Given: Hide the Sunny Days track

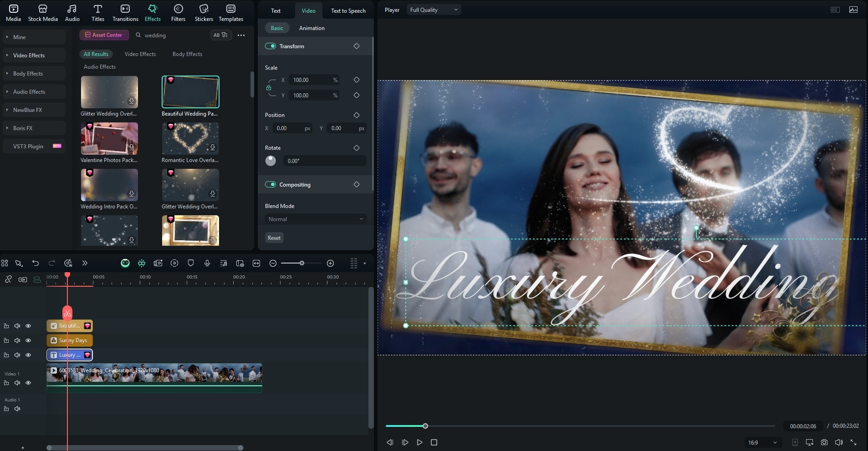Looking at the screenshot, I should coord(28,340).
